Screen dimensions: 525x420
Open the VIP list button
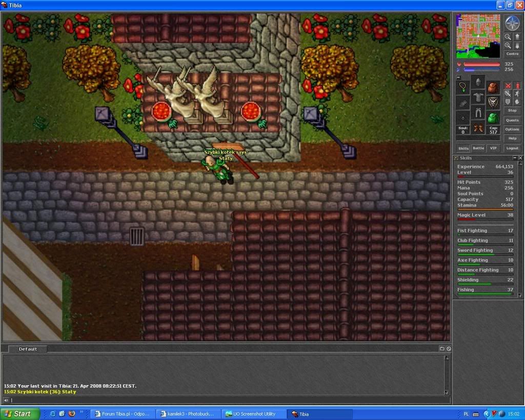[493, 148]
